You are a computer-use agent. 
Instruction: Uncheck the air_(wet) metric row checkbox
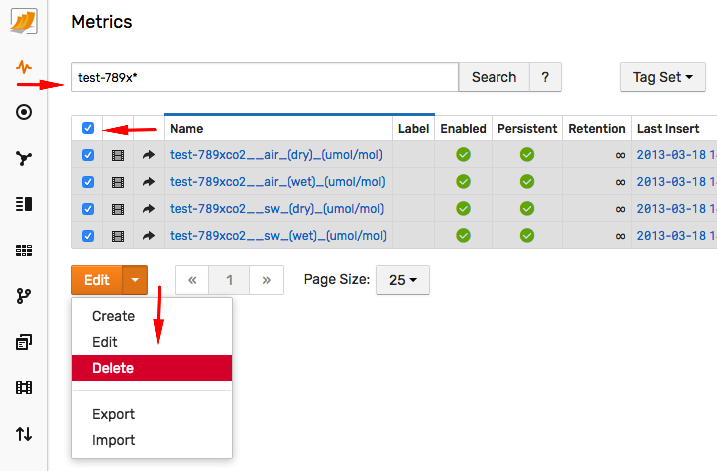click(x=88, y=182)
